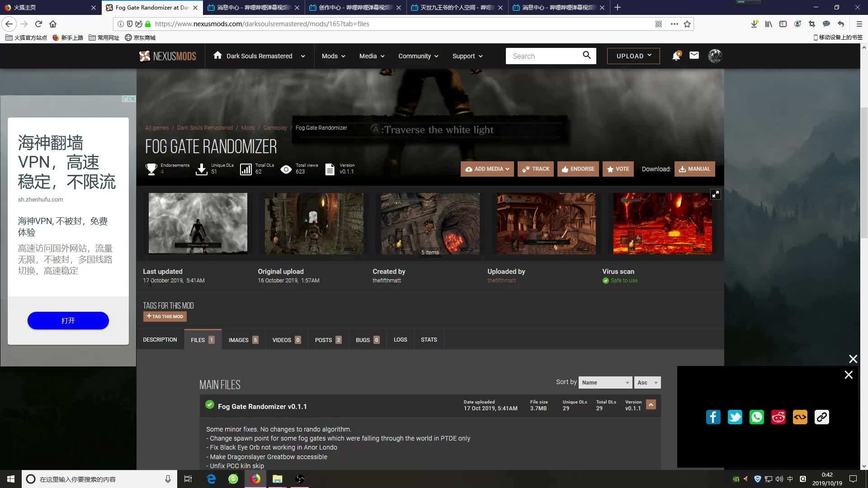
Task: Open the notifications bell icon
Action: [x=676, y=56]
